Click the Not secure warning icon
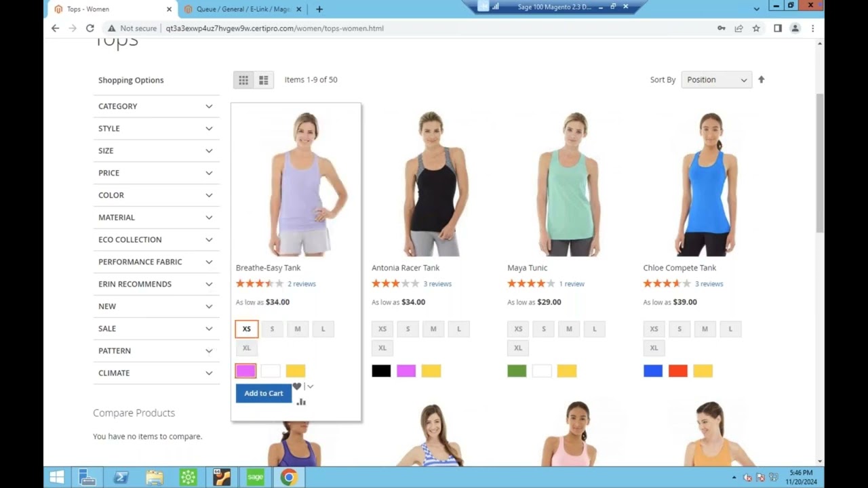This screenshot has height=488, width=868. click(111, 28)
